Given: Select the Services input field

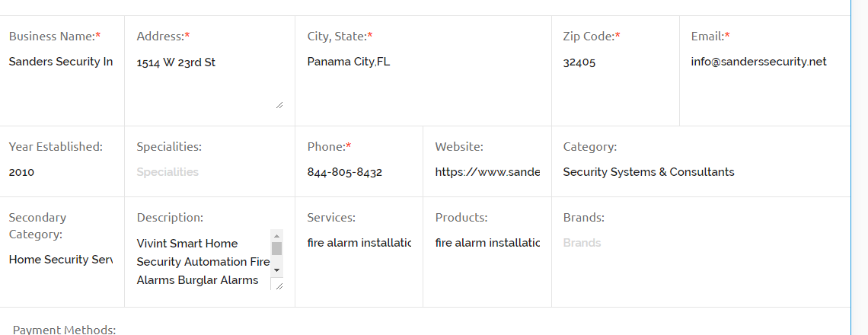Looking at the screenshot, I should (x=359, y=243).
